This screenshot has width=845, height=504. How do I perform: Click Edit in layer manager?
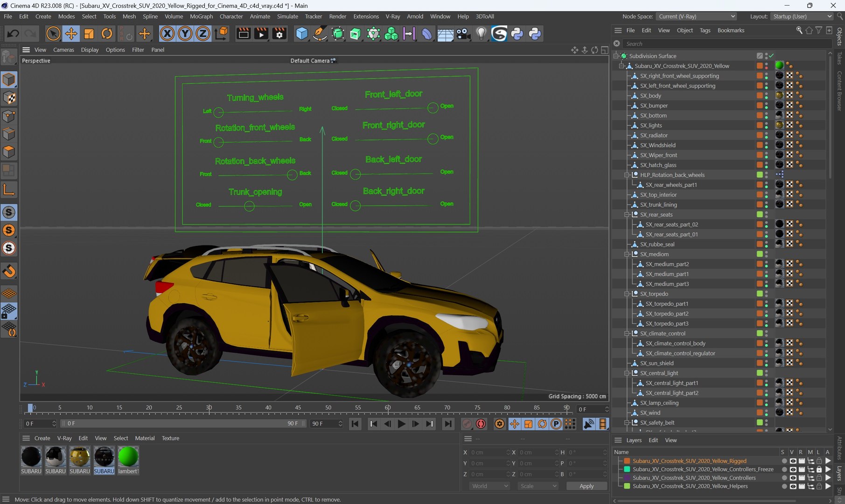coord(653,440)
